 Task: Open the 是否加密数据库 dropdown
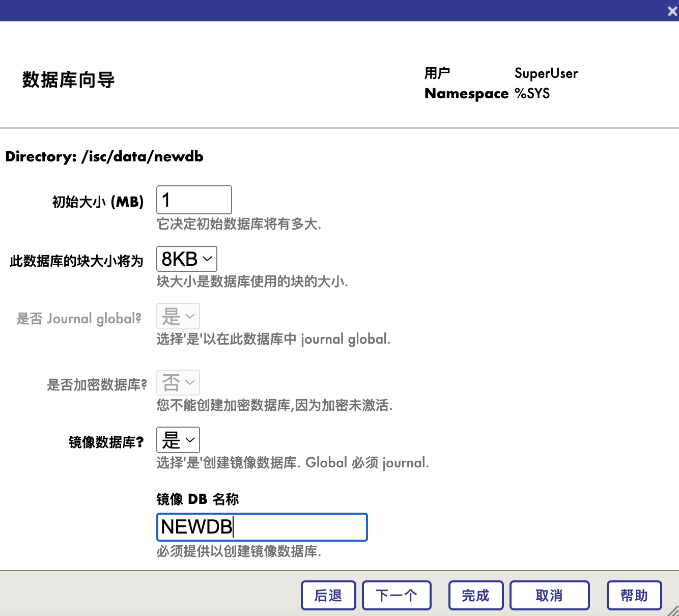pyautogui.click(x=178, y=383)
